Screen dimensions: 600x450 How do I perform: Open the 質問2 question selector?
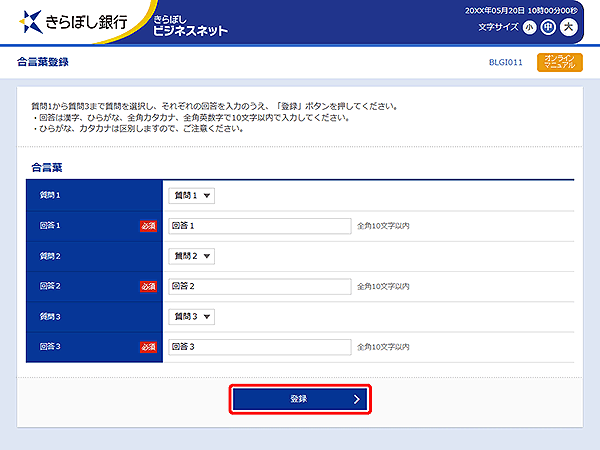[192, 257]
